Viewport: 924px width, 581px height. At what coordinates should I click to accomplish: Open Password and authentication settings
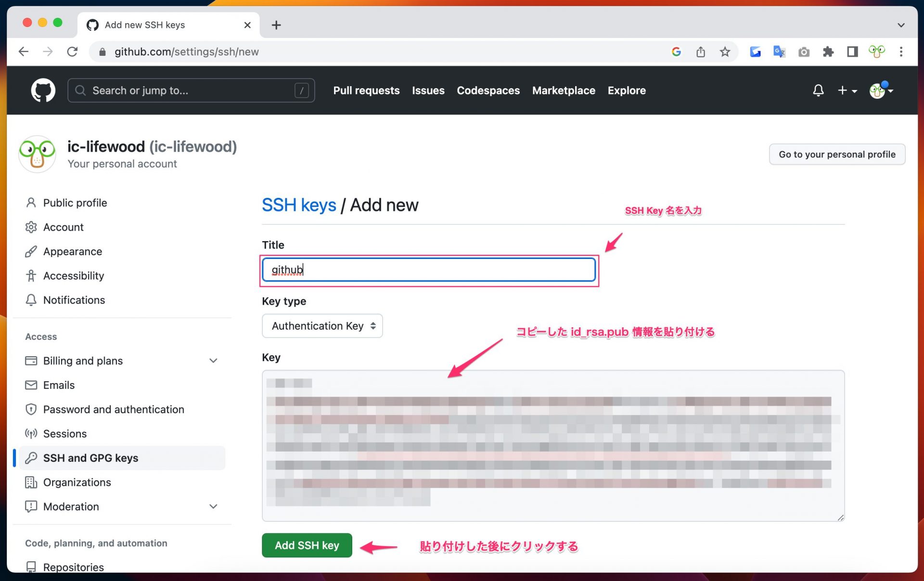(114, 409)
